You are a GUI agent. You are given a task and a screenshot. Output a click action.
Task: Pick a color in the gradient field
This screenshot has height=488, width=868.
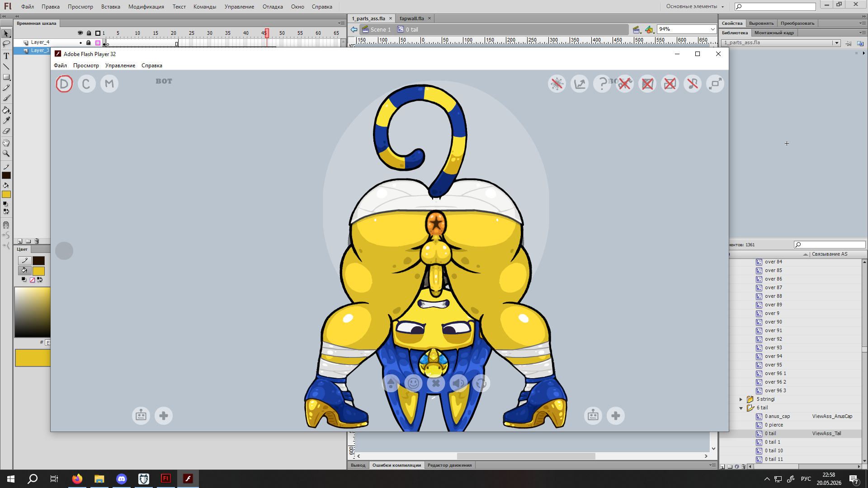[x=33, y=312]
